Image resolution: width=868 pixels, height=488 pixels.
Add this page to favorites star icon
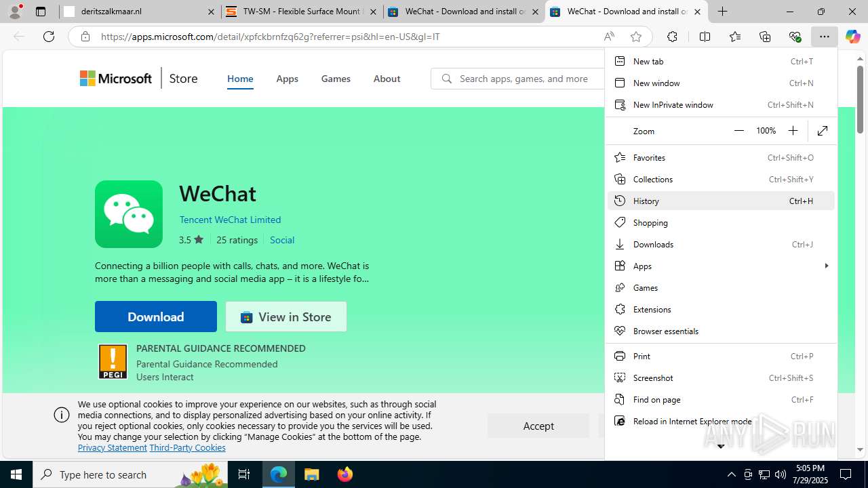pos(635,37)
